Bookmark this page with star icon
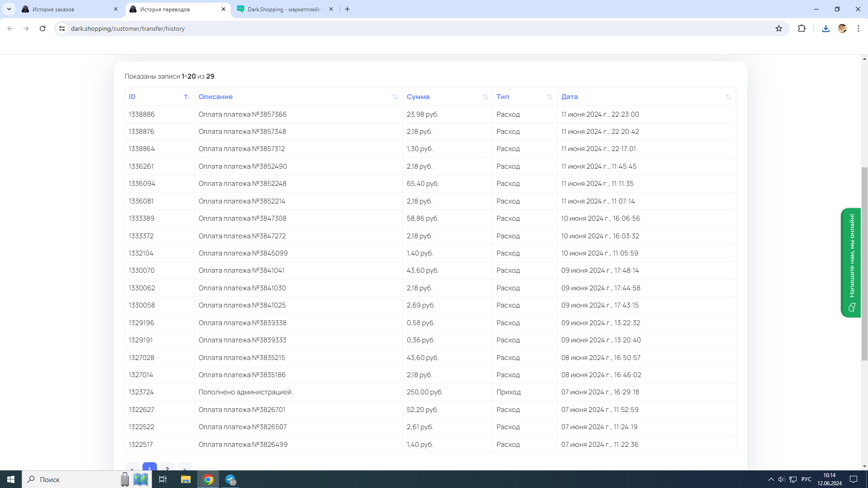Screen dimensions: 868x488 click(x=778, y=28)
